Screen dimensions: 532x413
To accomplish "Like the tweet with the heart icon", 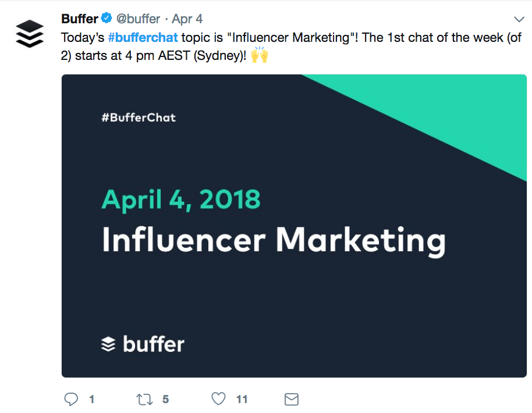I will [218, 399].
